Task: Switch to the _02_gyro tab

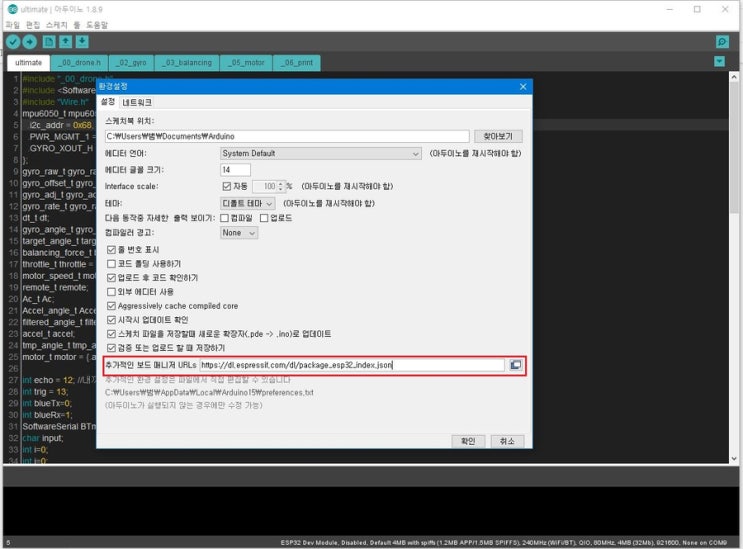Action: (131, 63)
